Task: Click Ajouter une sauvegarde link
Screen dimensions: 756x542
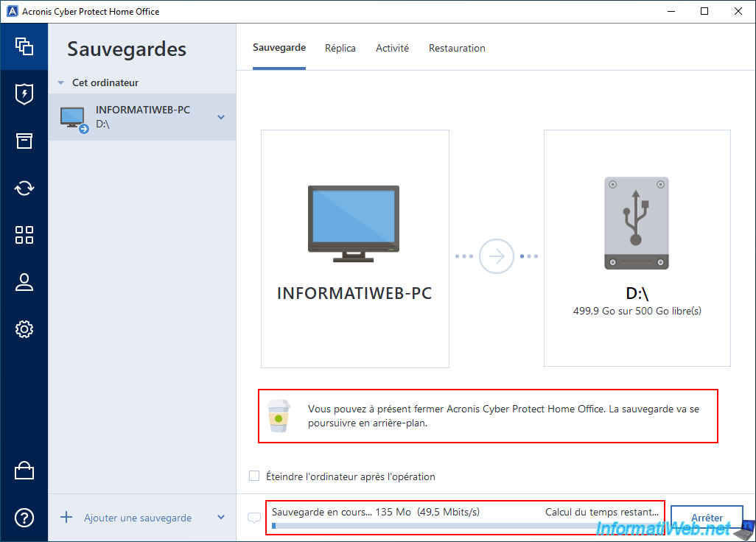Action: pos(138,518)
